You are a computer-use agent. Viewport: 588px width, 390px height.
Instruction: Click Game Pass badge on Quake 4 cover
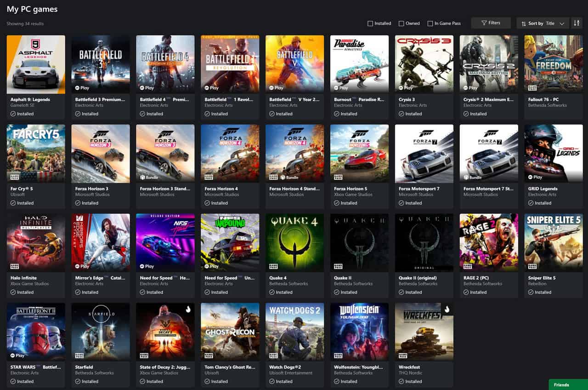tap(273, 266)
